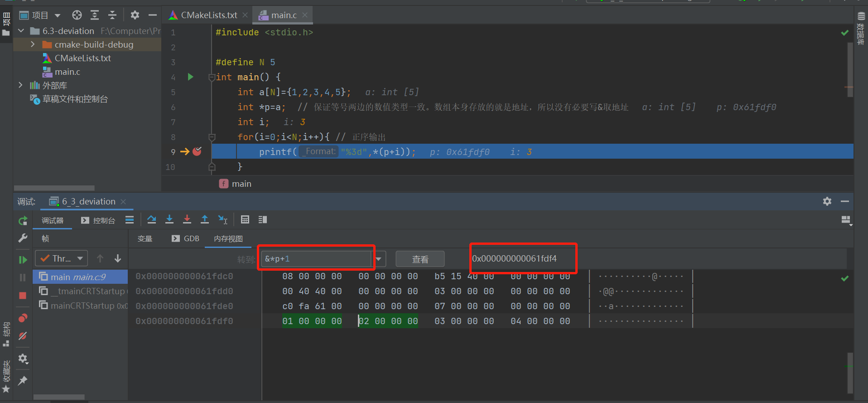Click the Run to Cursor icon

pos(223,220)
